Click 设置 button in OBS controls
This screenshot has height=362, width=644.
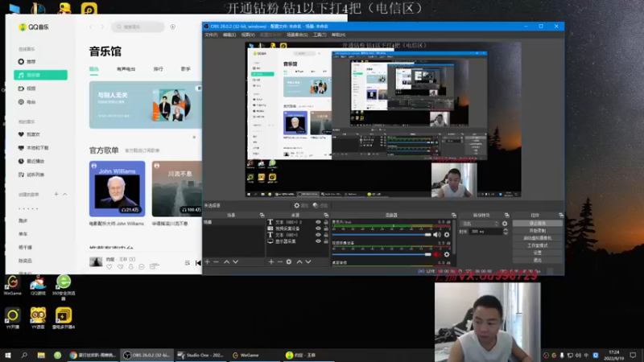coord(538,253)
